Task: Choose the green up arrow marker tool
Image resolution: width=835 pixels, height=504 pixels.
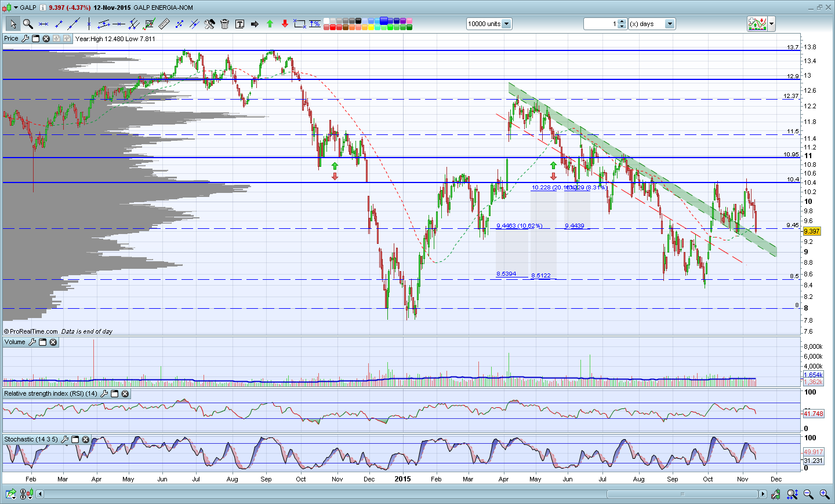Action: coord(270,24)
